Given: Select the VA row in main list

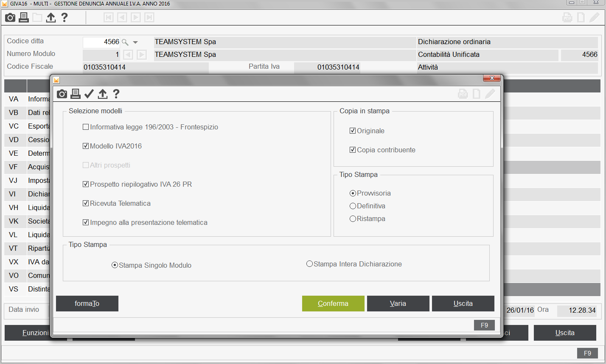Looking at the screenshot, I should tap(28, 99).
